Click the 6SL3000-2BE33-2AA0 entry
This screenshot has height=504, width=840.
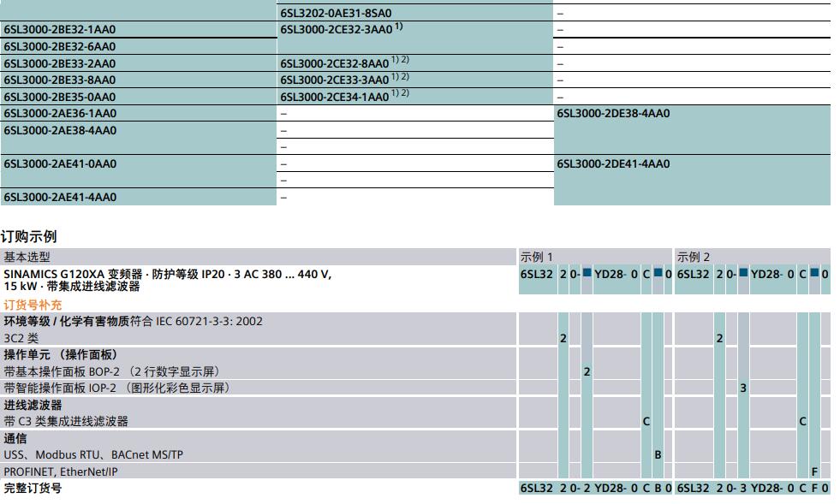point(59,63)
